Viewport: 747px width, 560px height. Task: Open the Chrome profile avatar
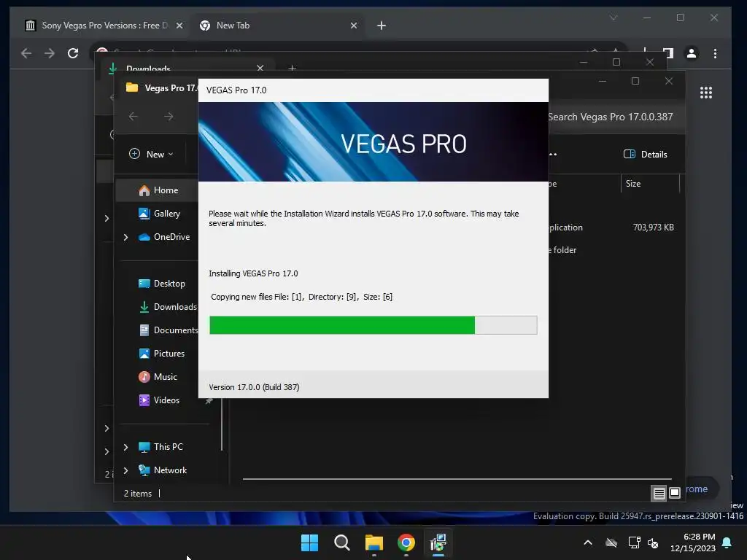(692, 53)
